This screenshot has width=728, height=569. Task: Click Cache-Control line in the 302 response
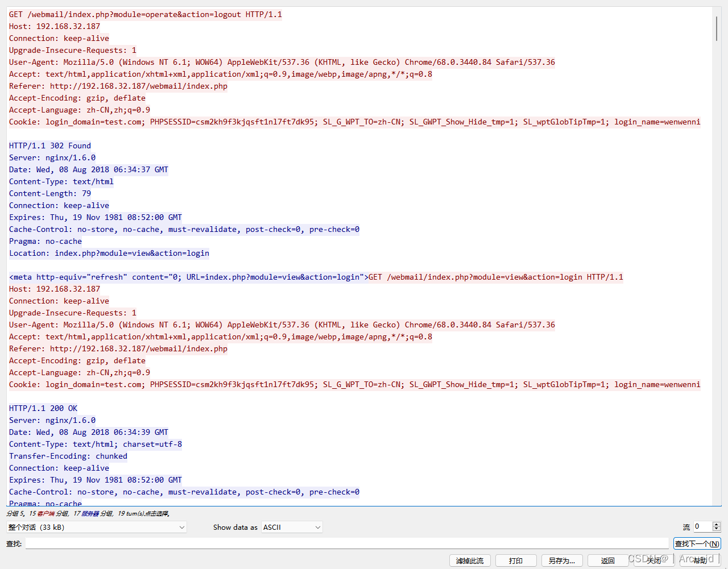(184, 229)
